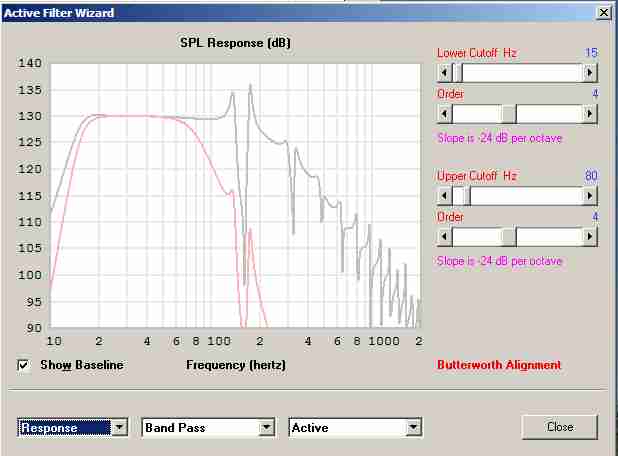This screenshot has width=618, height=456.
Task: Open the Active filter mode dropdown
Action: [413, 427]
